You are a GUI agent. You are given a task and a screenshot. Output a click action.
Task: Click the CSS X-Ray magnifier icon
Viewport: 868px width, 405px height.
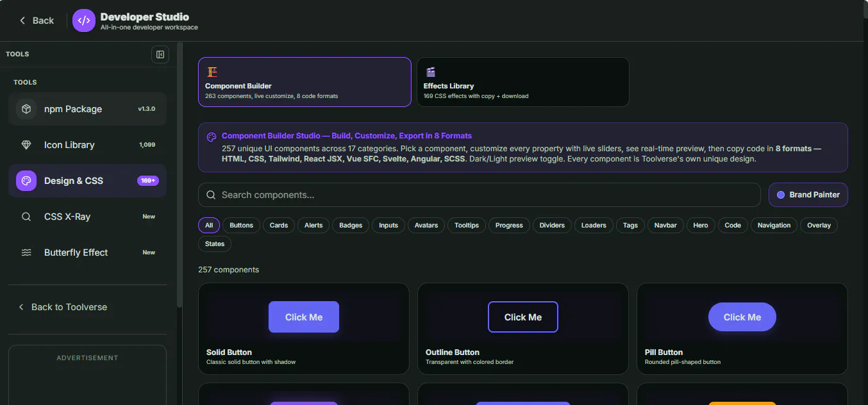[x=26, y=217]
